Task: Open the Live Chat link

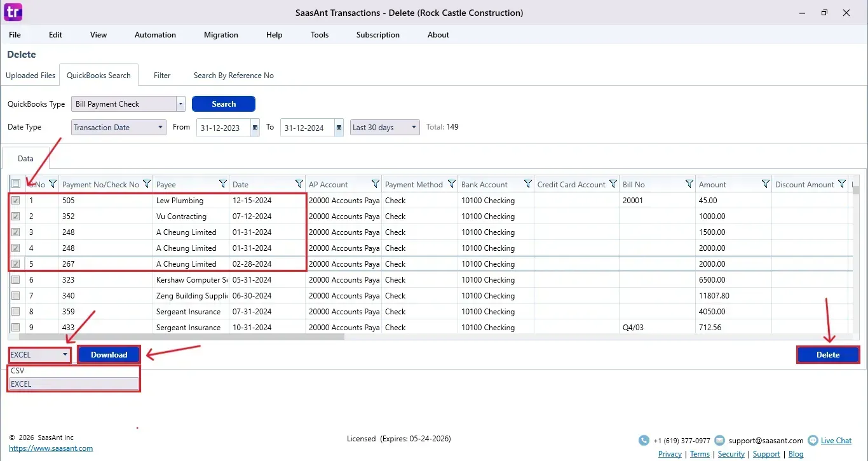Action: pos(836,441)
